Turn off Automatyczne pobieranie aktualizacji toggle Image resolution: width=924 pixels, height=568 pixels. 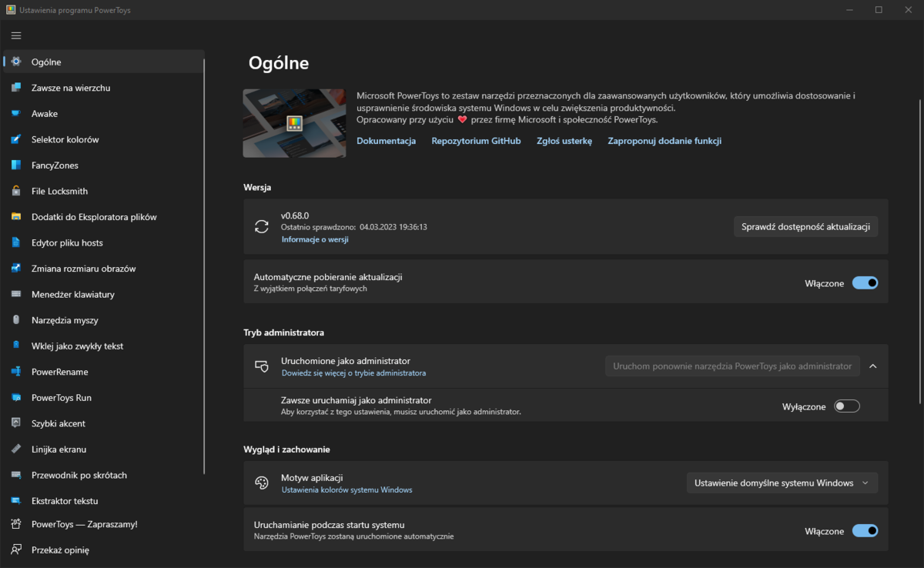coord(865,283)
